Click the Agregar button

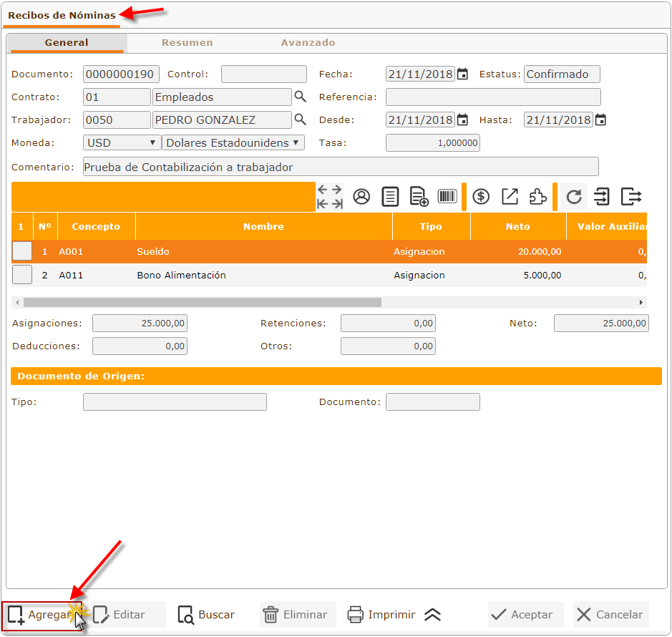[x=41, y=615]
